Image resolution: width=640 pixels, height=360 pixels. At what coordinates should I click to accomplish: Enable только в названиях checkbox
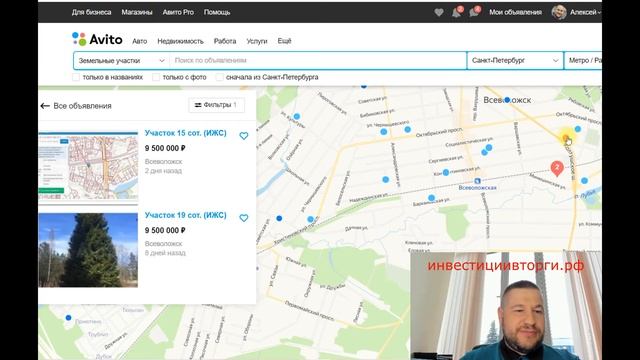(x=76, y=77)
